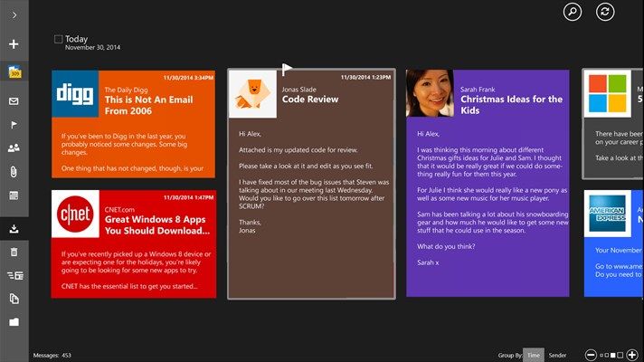The image size is (644, 362).
Task: Add new item with the plus icon
Action: point(14,44)
